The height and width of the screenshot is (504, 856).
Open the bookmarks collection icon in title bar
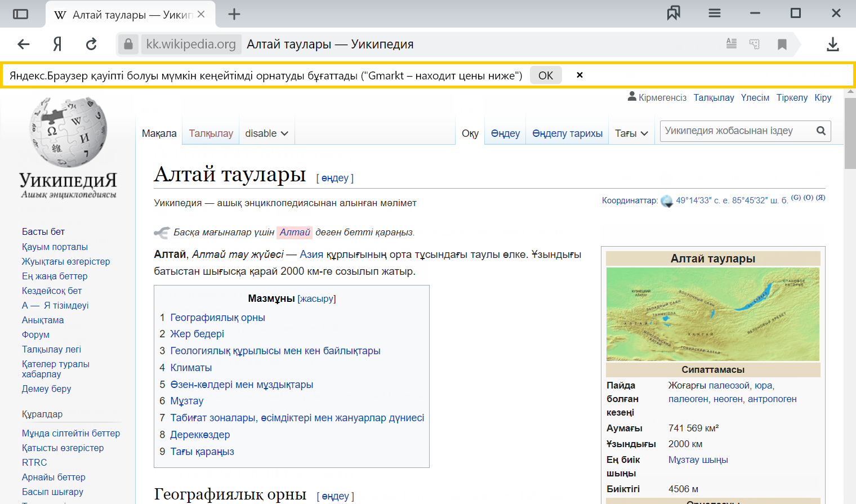coord(674,13)
